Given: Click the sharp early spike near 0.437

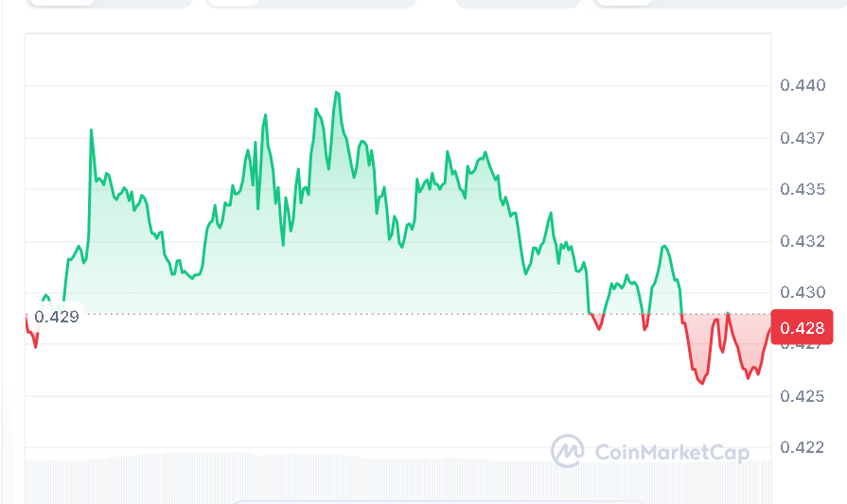Looking at the screenshot, I should click(92, 130).
